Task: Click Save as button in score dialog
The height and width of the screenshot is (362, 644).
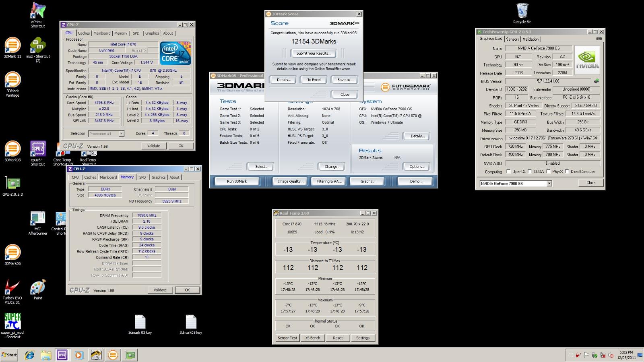Action: pyautogui.click(x=345, y=80)
